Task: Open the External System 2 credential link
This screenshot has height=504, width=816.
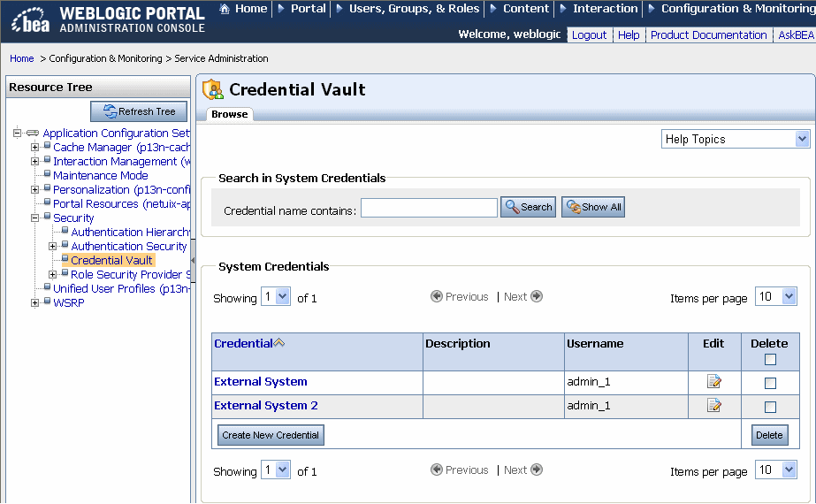Action: [x=266, y=406]
